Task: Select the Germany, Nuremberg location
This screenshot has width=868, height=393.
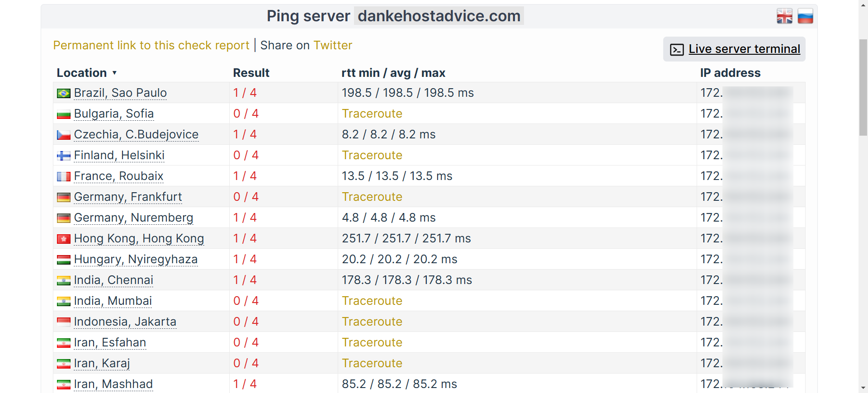Action: point(133,218)
